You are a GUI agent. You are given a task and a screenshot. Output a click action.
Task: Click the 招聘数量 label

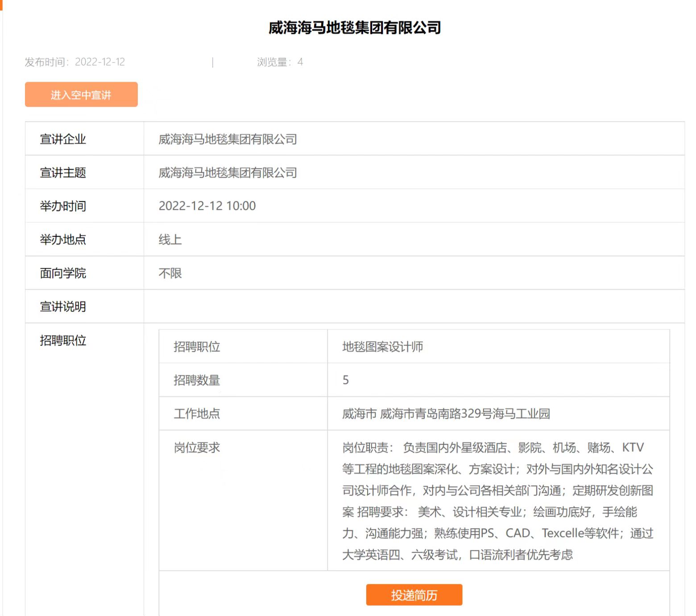(197, 380)
